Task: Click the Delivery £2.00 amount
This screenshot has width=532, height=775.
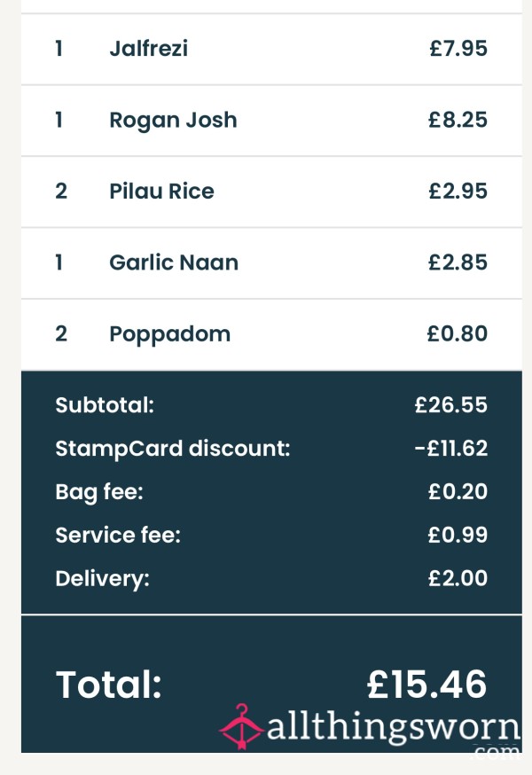Action: pyautogui.click(x=458, y=578)
